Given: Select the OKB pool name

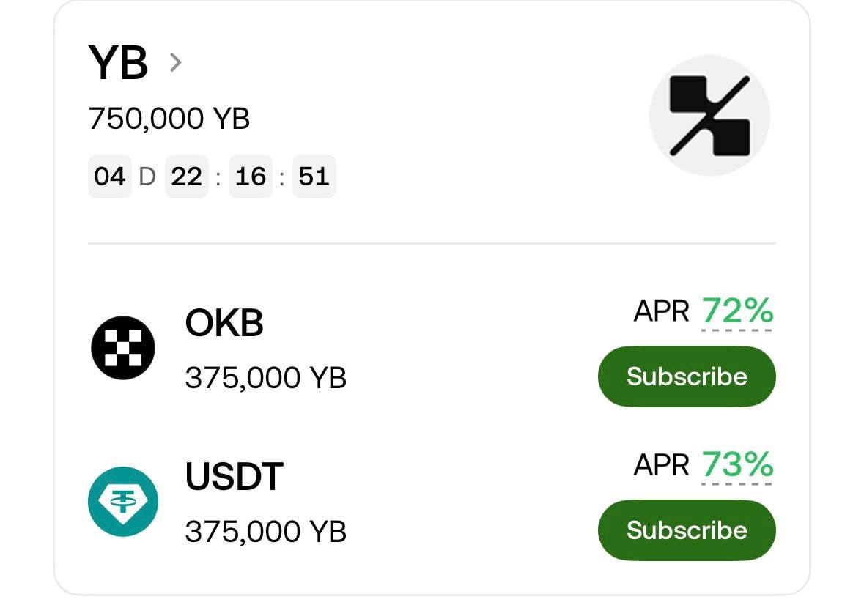Looking at the screenshot, I should click(x=224, y=322).
